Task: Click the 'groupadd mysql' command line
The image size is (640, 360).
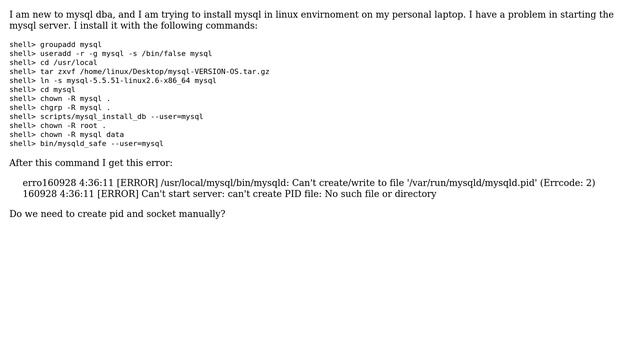Action: click(x=56, y=44)
